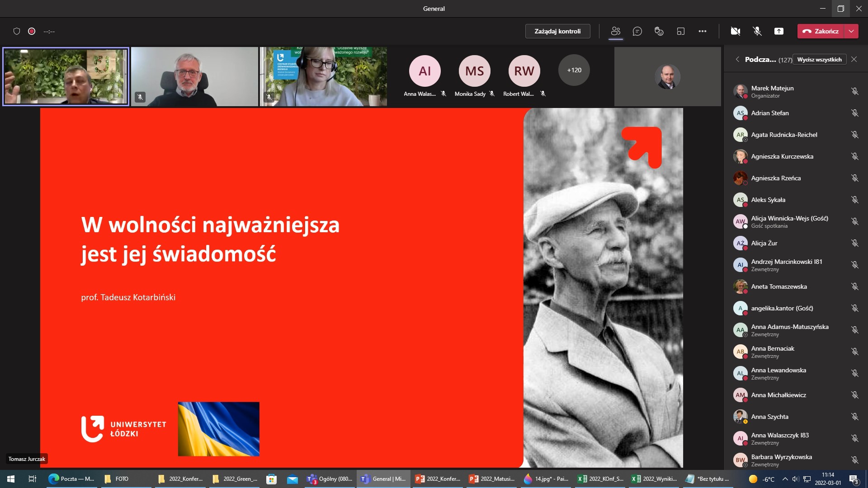The image size is (868, 488).
Task: Click the recording indicator icon
Action: [32, 31]
